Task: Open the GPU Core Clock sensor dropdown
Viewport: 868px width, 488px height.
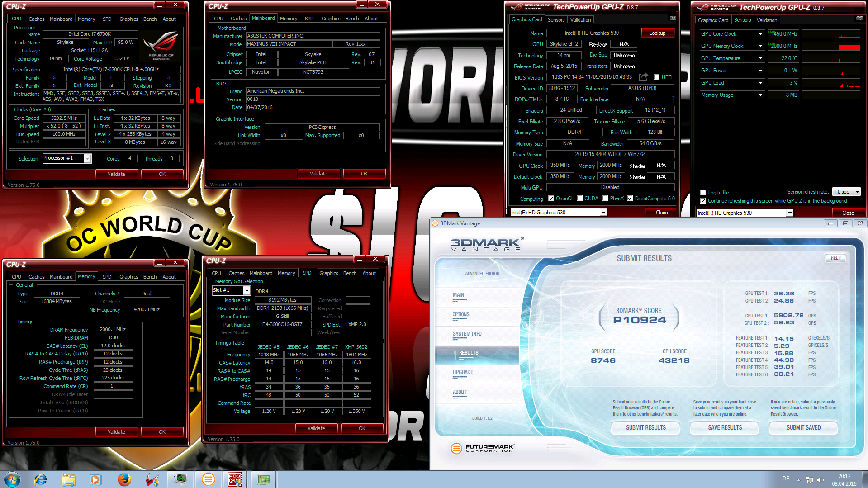Action: [x=760, y=34]
